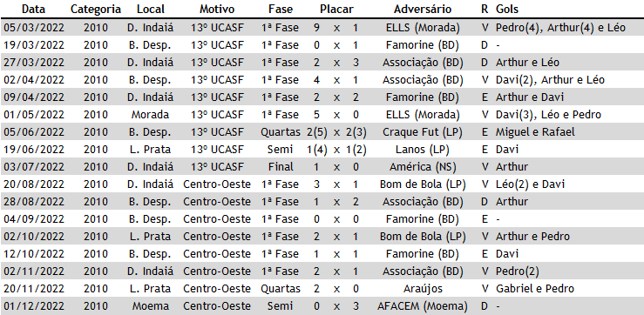
Task: Click the Final phase cell
Action: tap(281, 167)
